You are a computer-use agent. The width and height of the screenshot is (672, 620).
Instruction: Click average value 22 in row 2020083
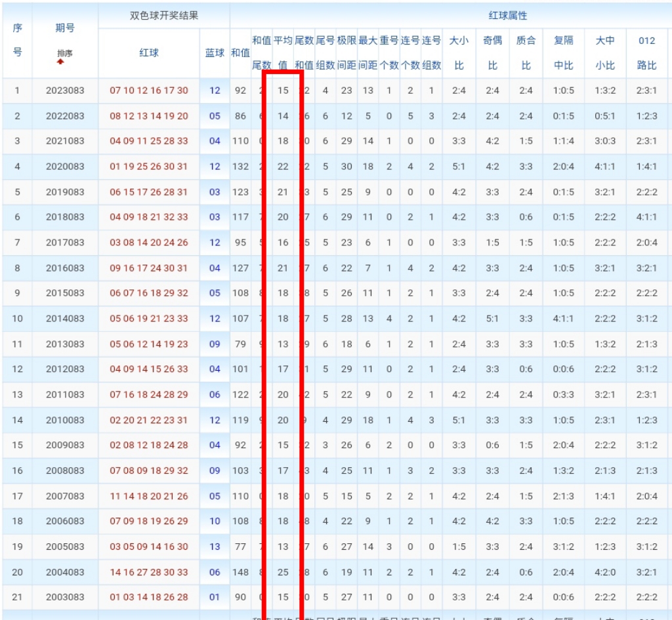coord(283,166)
